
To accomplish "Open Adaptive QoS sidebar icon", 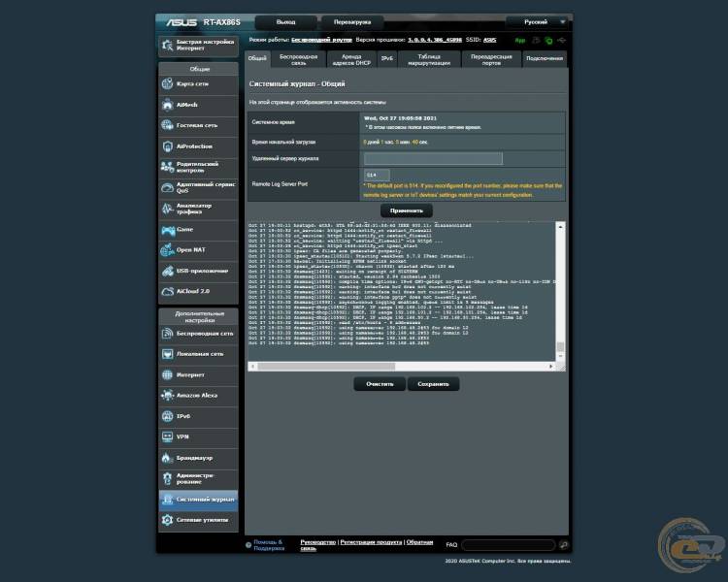I will 167,187.
